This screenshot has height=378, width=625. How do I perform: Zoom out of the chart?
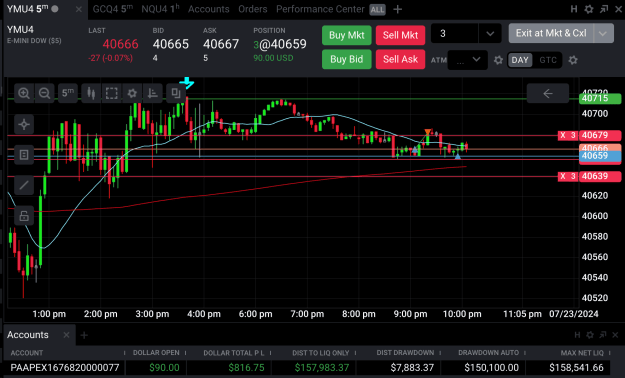point(44,93)
